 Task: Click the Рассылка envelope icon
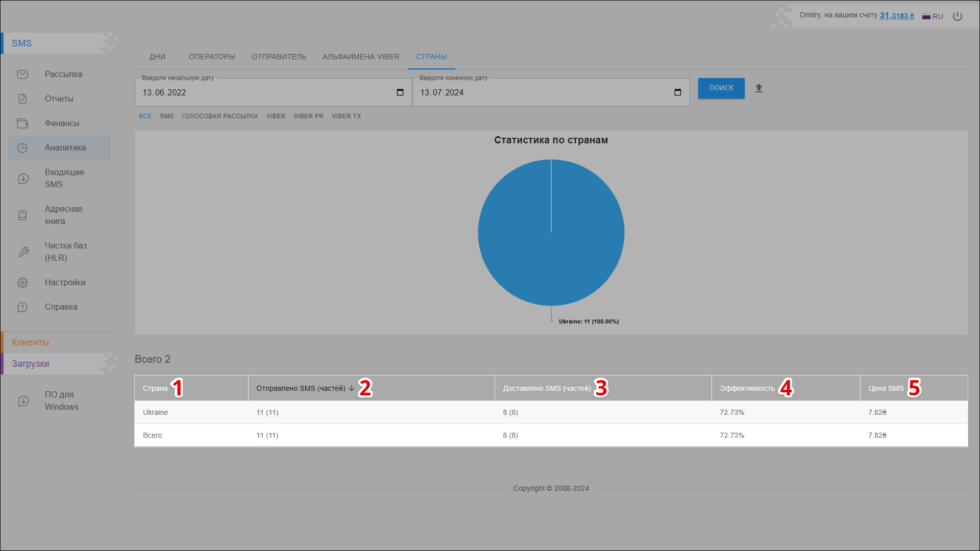point(22,74)
